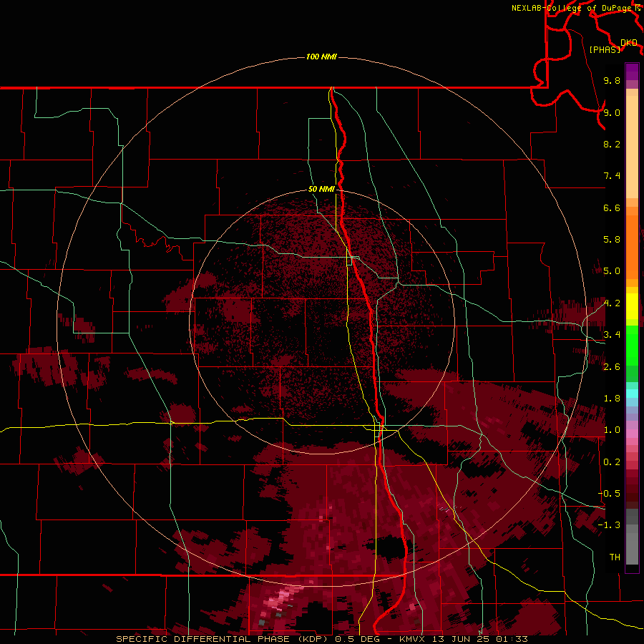Click the 6.6 value on the color scale
This screenshot has width=644, height=644.
[x=612, y=208]
